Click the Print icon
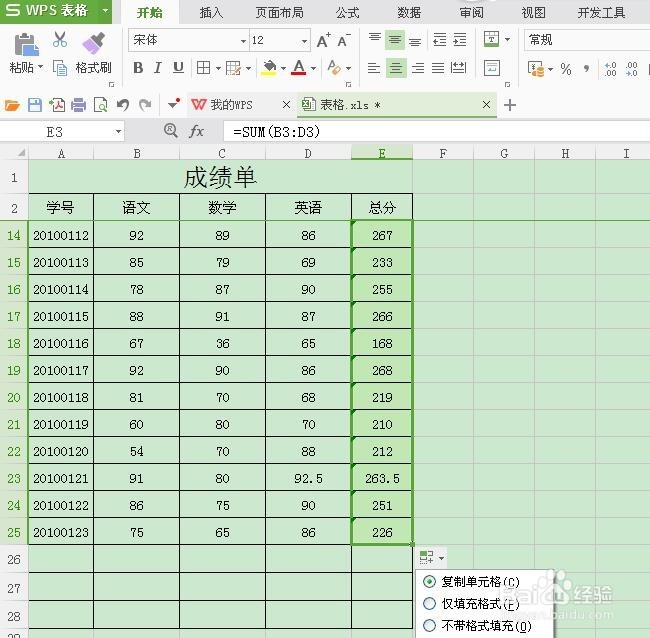650x638 pixels. pyautogui.click(x=78, y=105)
